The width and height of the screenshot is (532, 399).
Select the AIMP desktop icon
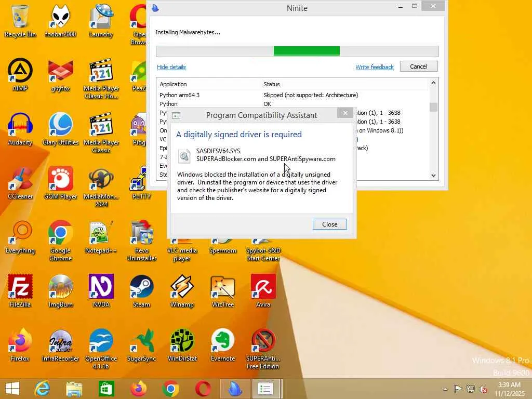20,75
